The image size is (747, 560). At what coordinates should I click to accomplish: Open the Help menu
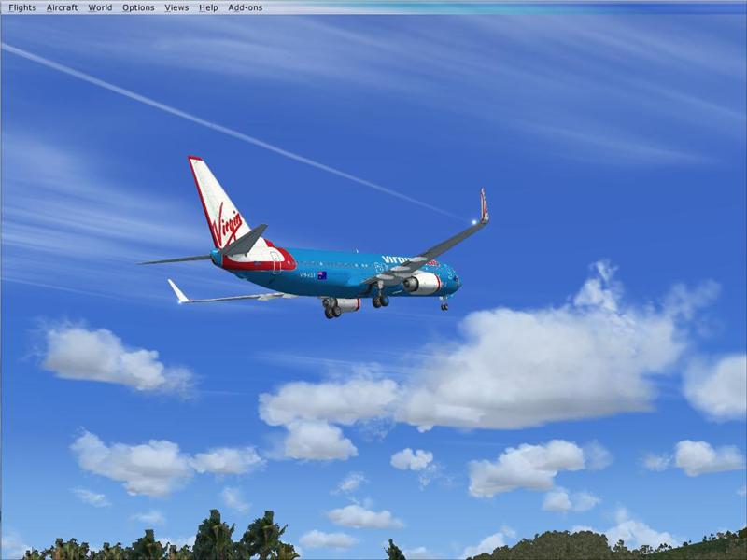[208, 7]
